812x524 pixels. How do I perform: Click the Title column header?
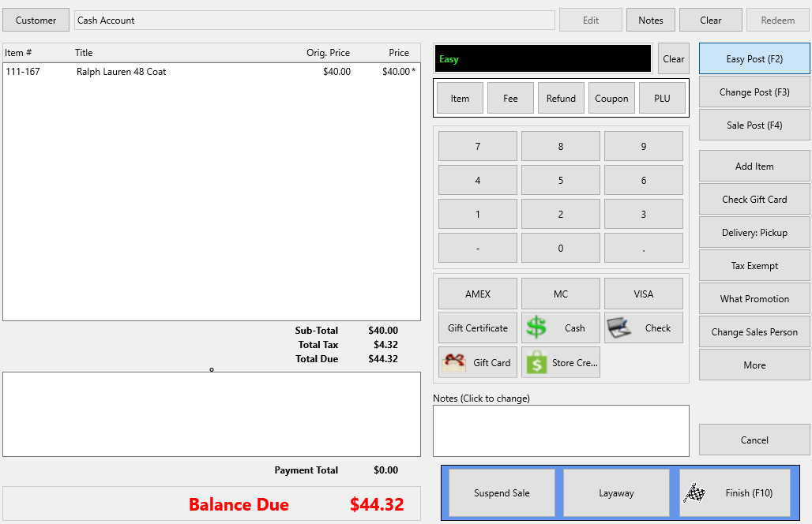pyautogui.click(x=84, y=53)
